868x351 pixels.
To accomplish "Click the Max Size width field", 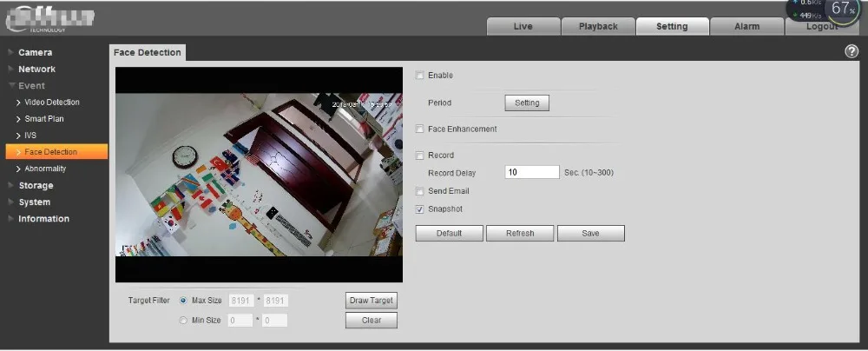I will (240, 301).
